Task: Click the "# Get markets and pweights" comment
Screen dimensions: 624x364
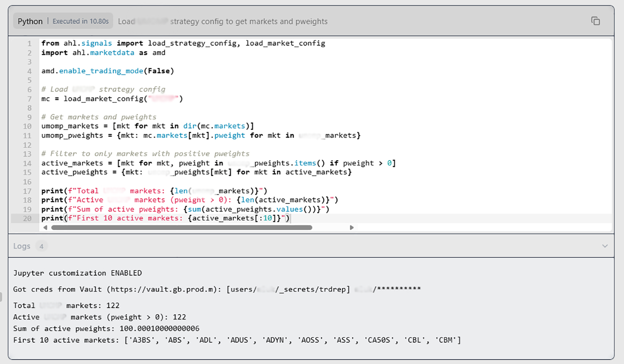Action: tap(99, 117)
